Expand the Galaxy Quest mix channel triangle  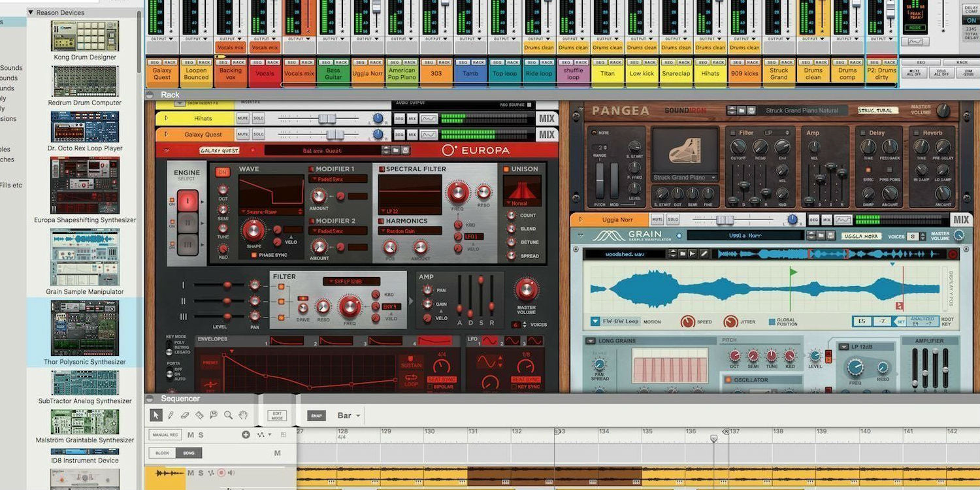point(165,135)
